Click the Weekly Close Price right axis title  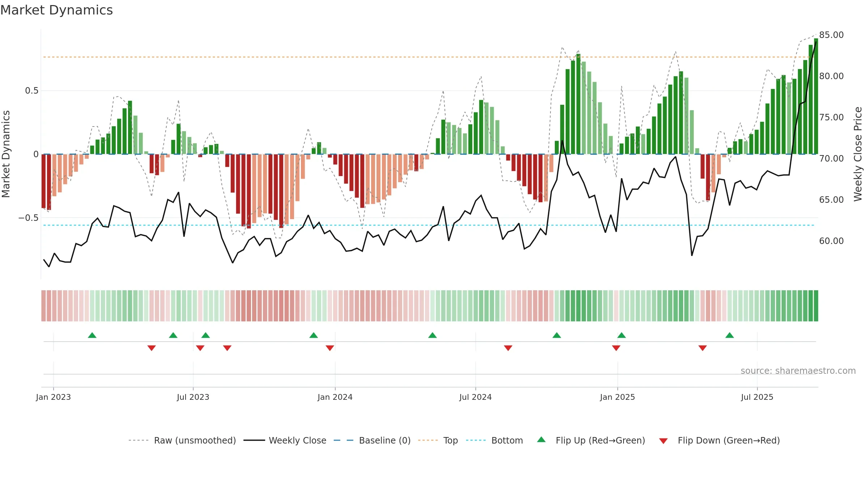[x=858, y=154]
